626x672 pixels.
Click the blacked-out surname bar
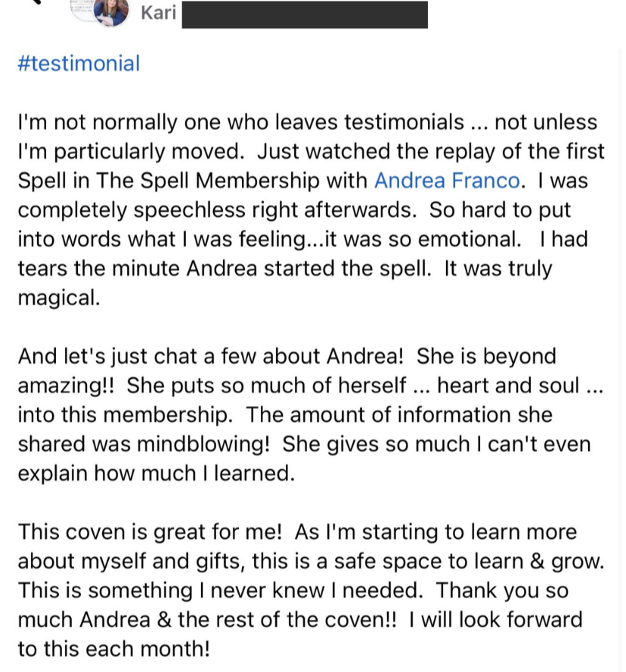pos(305,15)
